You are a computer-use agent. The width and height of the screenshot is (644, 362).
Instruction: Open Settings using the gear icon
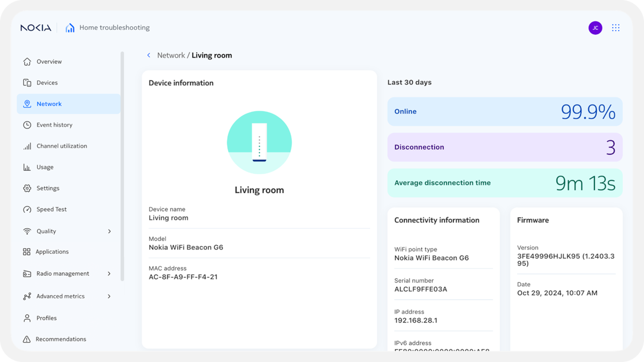27,188
